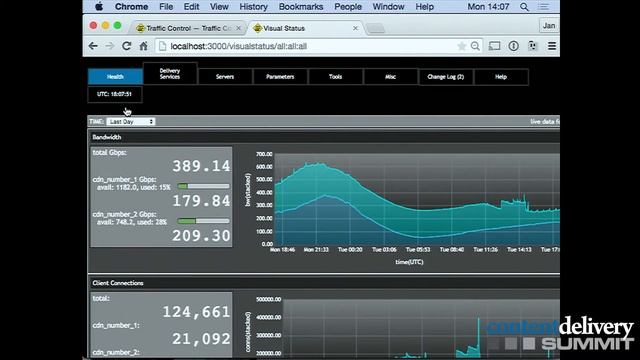640x360 pixels.
Task: Open the Tools tab
Action: [x=336, y=77]
